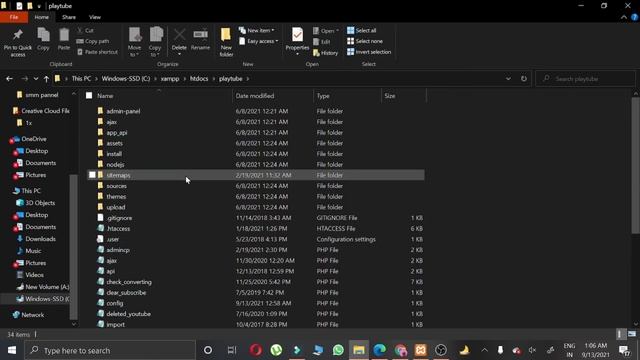Open the New item dropdown
This screenshot has width=640, height=360.
tap(257, 31)
